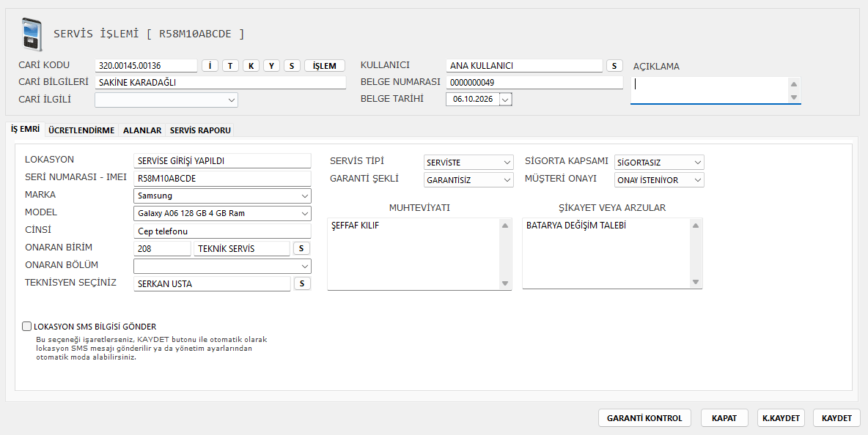Click the TEKNİSYEN SEÇİNİZ field with SERKAN USTA
The width and height of the screenshot is (868, 435).
click(212, 283)
